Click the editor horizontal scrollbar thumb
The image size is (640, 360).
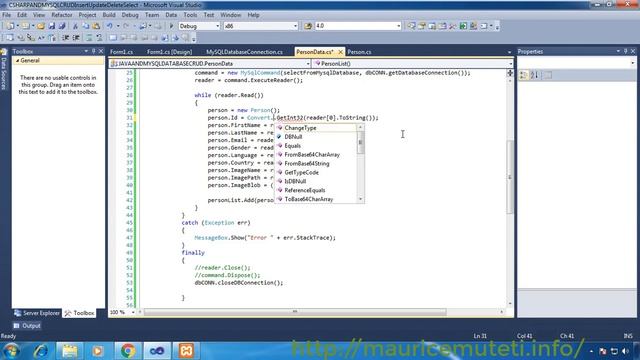295,312
